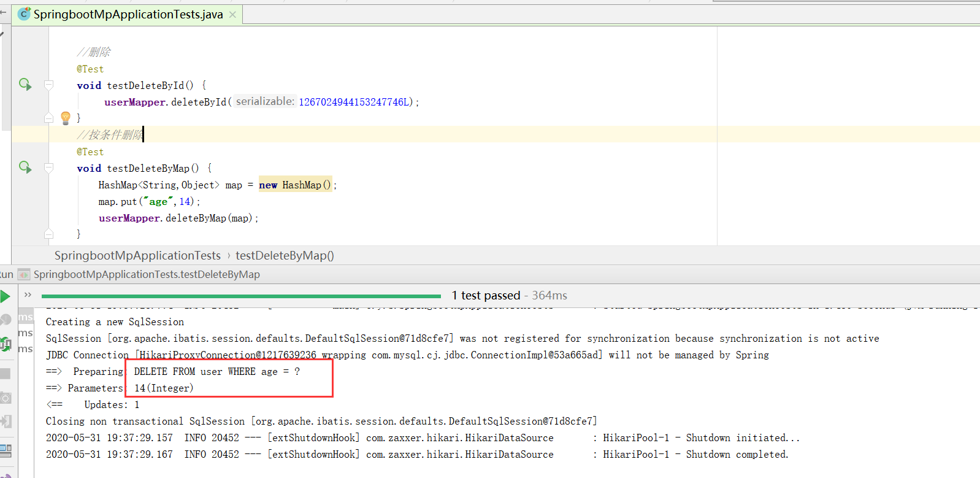
Task: Click the ID literal 1267024944153247746L
Action: pyautogui.click(x=353, y=102)
